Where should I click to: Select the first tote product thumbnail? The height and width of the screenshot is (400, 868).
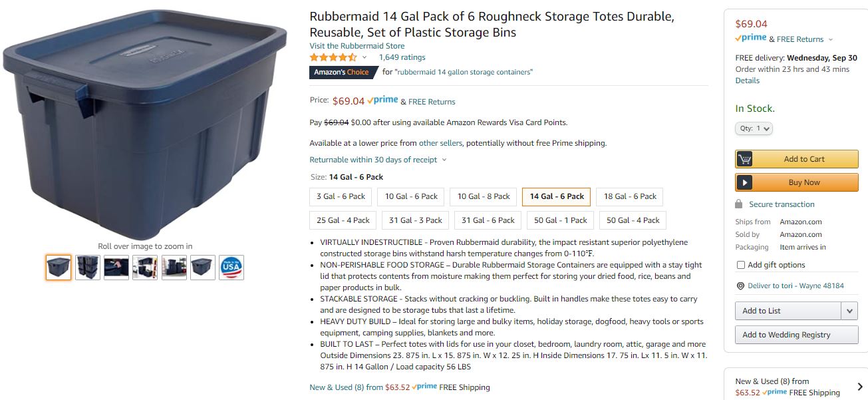tap(59, 268)
